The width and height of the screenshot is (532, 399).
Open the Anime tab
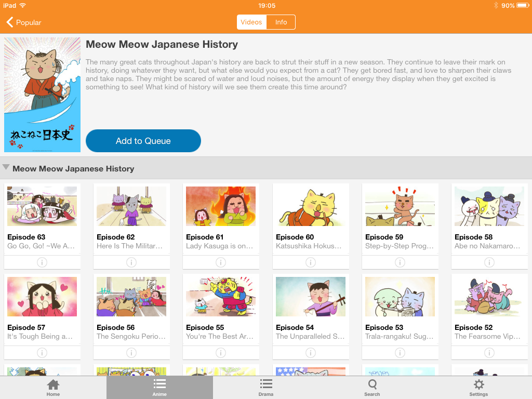pyautogui.click(x=159, y=388)
